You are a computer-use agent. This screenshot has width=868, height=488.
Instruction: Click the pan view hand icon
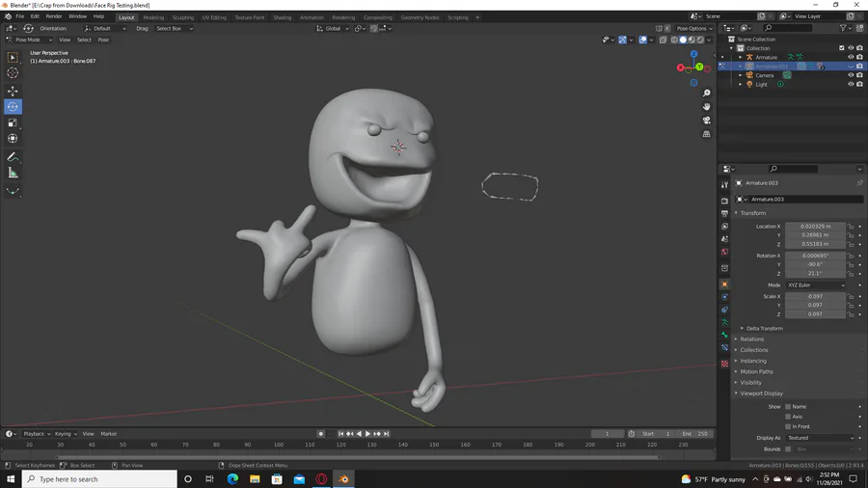tap(706, 107)
